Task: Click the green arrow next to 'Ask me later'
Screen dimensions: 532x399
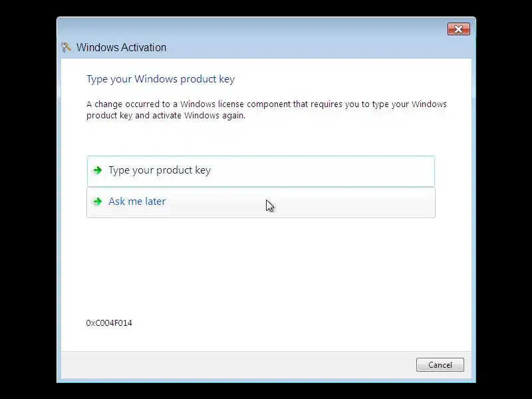Action: (x=98, y=201)
